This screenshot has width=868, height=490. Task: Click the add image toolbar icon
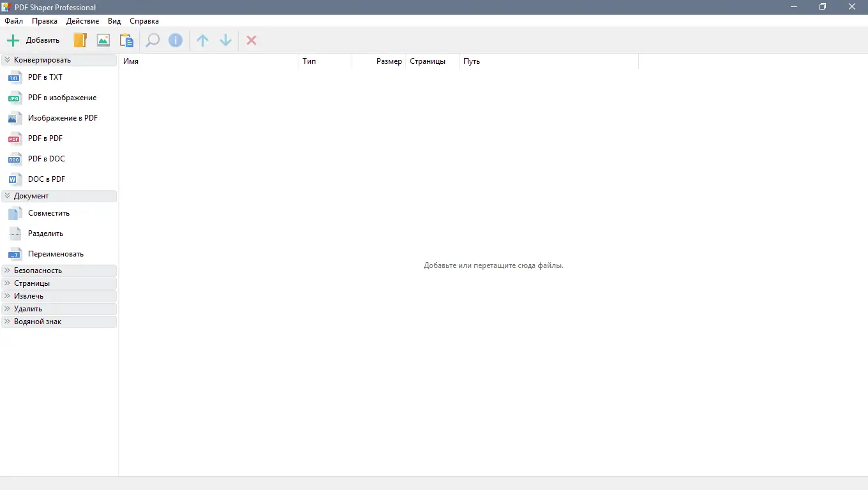pos(103,40)
